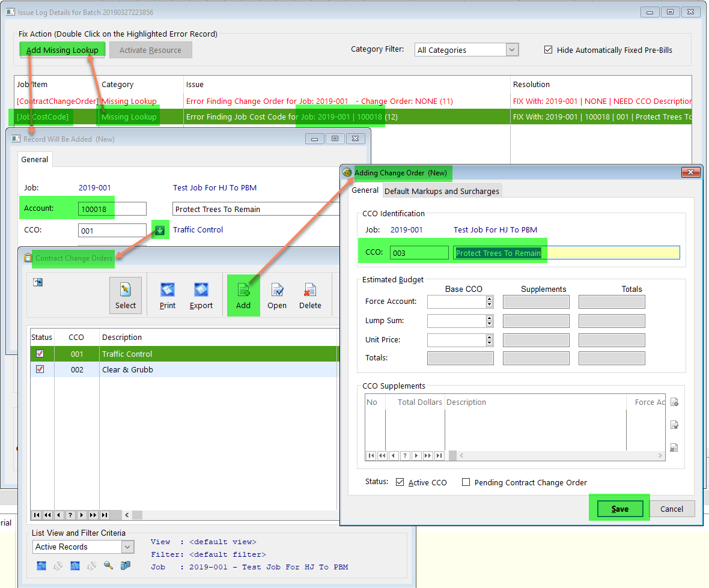709x588 pixels.
Task: Toggle status checkbox for CCO 002 row
Action: point(40,369)
